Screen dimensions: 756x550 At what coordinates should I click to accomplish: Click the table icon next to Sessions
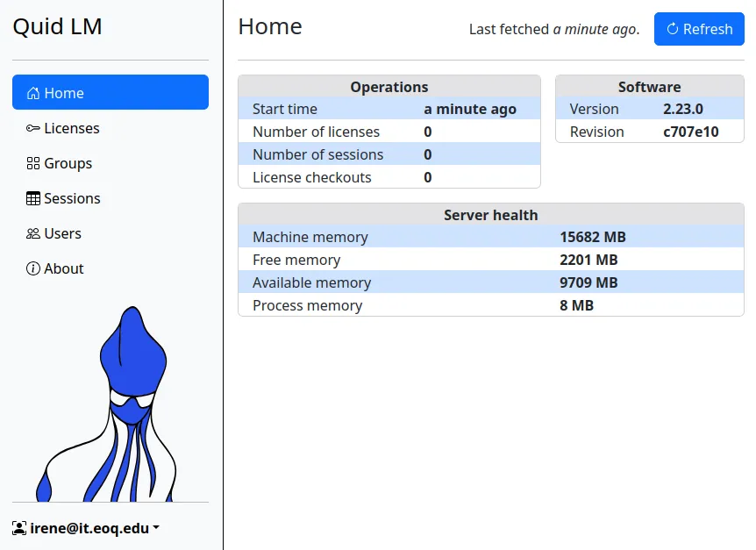click(x=32, y=198)
